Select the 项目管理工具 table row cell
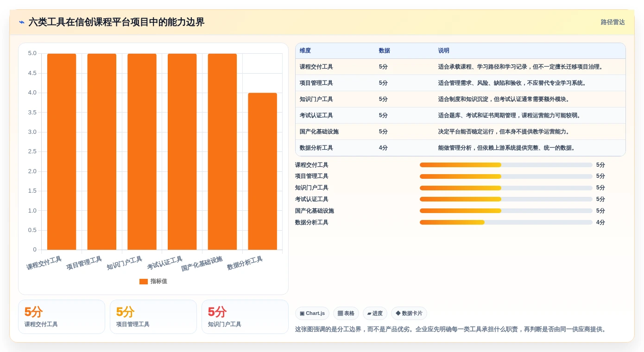 [x=316, y=83]
